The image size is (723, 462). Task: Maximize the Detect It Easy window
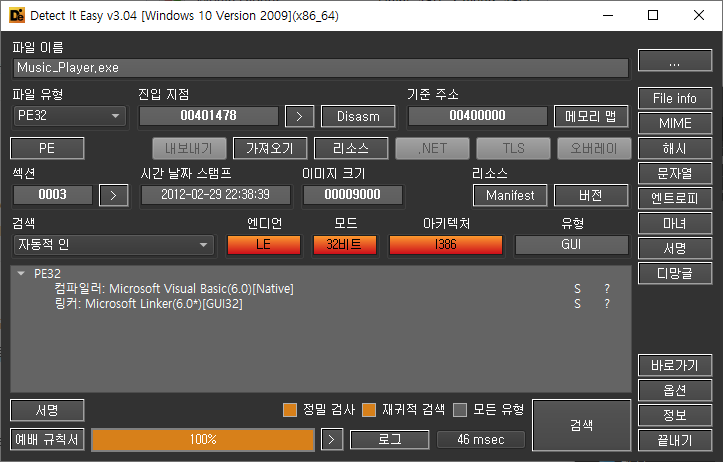pyautogui.click(x=653, y=15)
